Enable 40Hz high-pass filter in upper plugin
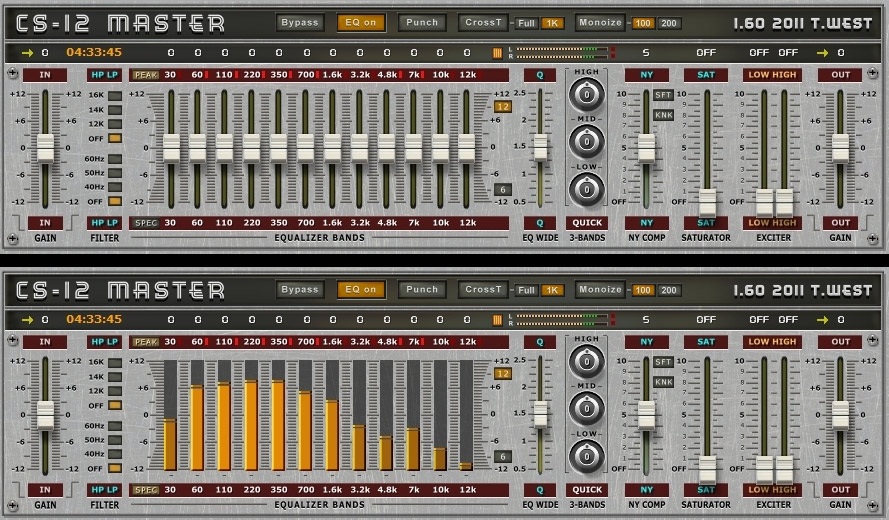This screenshot has height=520, width=889. [115, 187]
